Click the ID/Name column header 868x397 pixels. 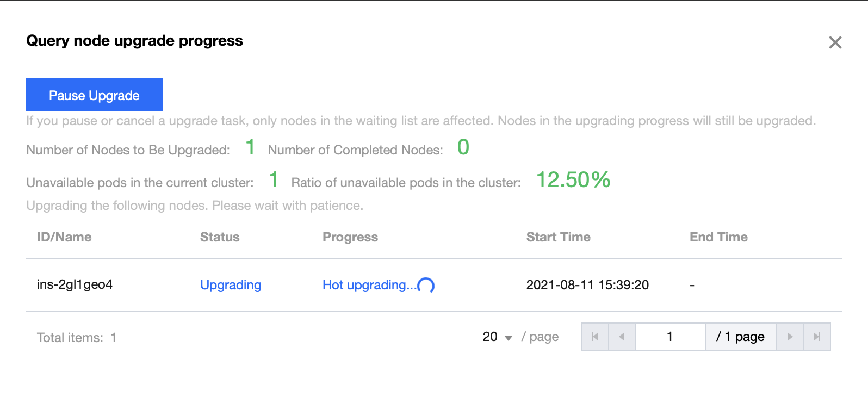(64, 237)
